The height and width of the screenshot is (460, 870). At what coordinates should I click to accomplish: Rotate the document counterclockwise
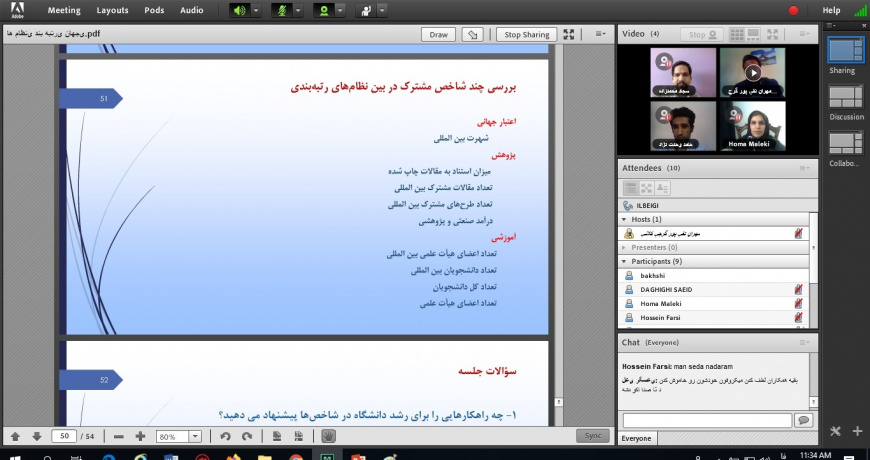(x=225, y=437)
